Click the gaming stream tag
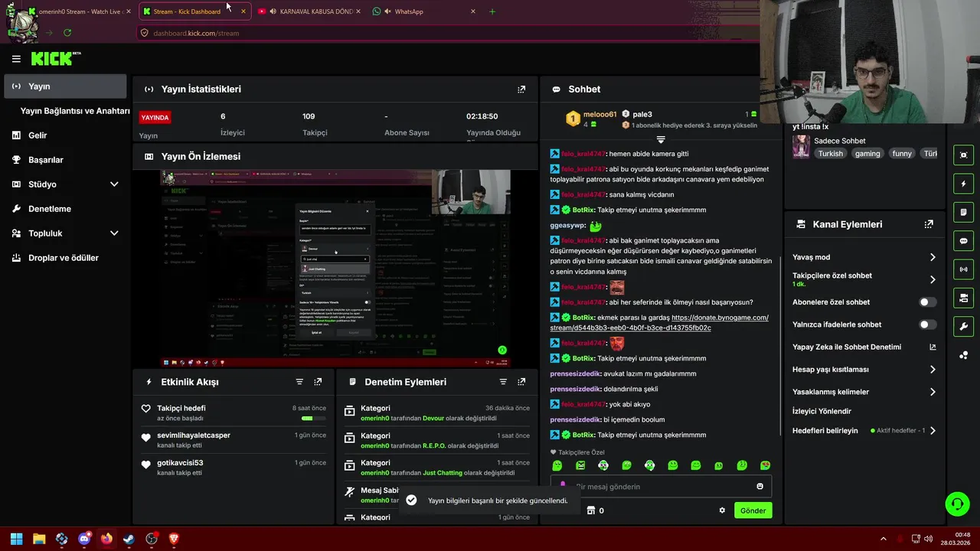 867,154
